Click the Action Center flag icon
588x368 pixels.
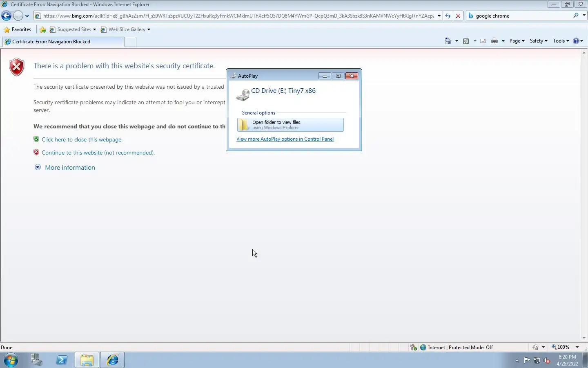(x=527, y=360)
